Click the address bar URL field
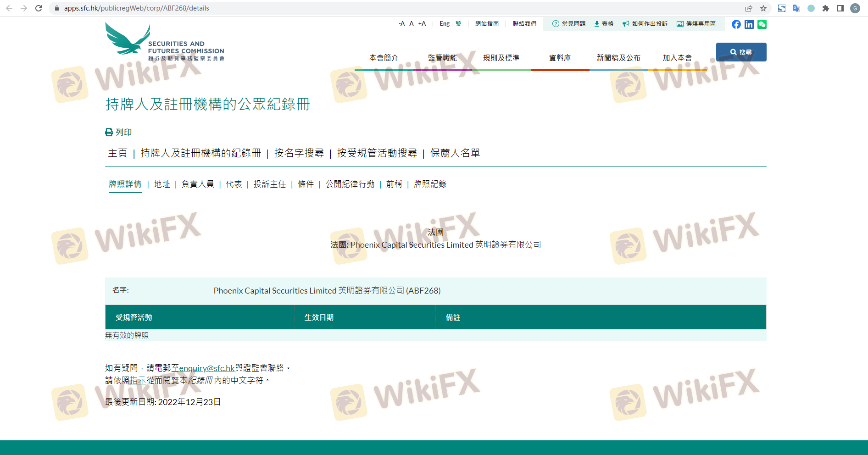The height and width of the screenshot is (455, 868). (395, 8)
